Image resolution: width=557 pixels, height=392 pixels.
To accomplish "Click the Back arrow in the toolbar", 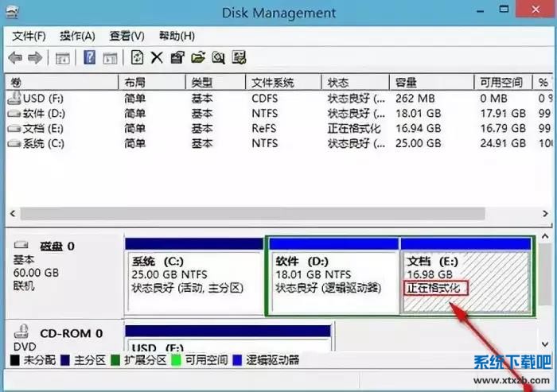I will click(15, 57).
